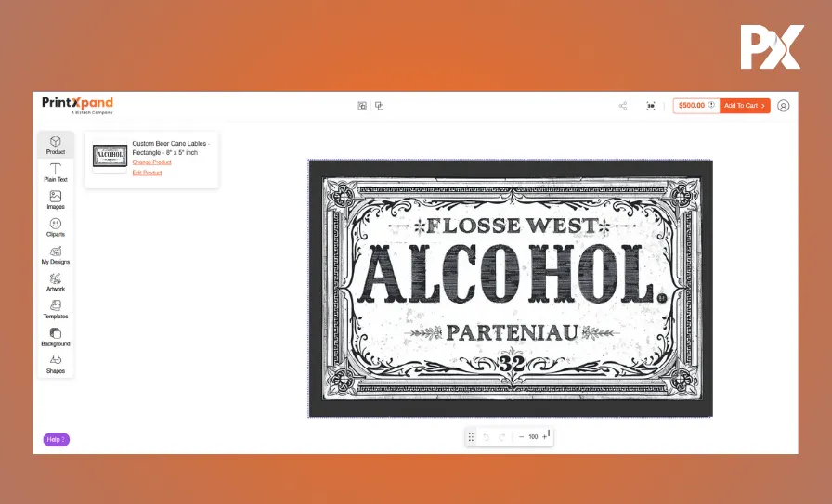Open the Images panel
Screen dimensions: 832x504
[x=55, y=200]
